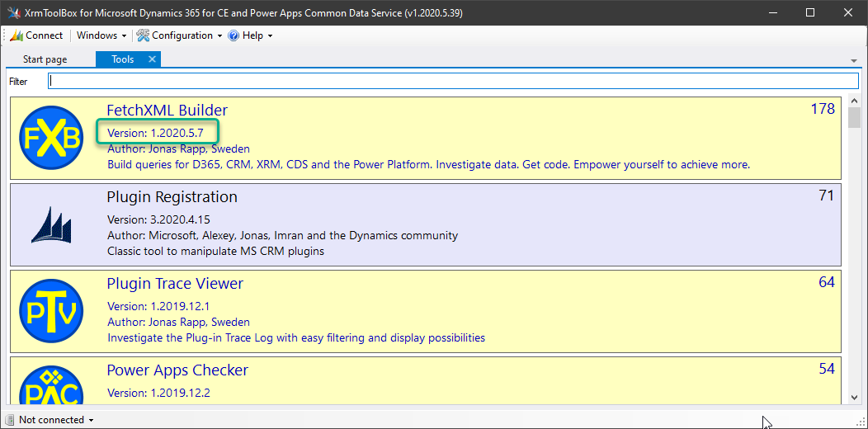The width and height of the screenshot is (868, 429).
Task: Open the FetchXML Builder FXB icon
Action: click(50, 138)
